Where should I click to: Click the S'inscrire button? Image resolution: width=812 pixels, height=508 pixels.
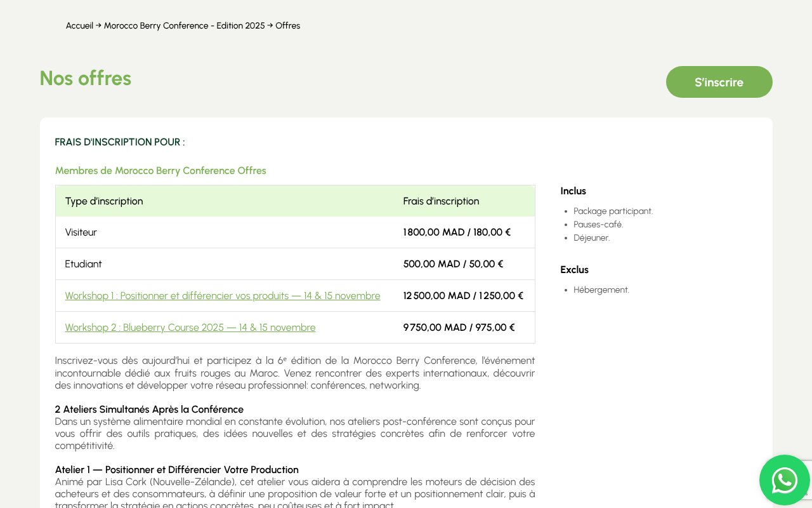(x=719, y=82)
